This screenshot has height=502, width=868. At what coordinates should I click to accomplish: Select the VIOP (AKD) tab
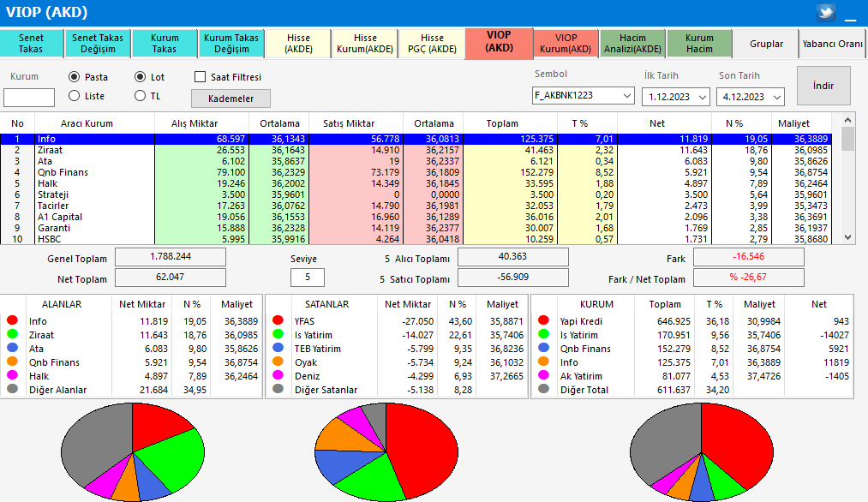[x=499, y=42]
